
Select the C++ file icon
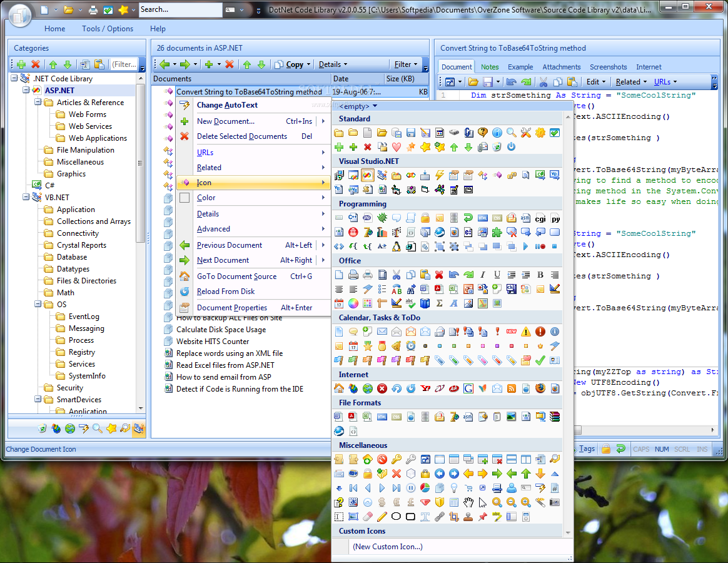pyautogui.click(x=353, y=218)
